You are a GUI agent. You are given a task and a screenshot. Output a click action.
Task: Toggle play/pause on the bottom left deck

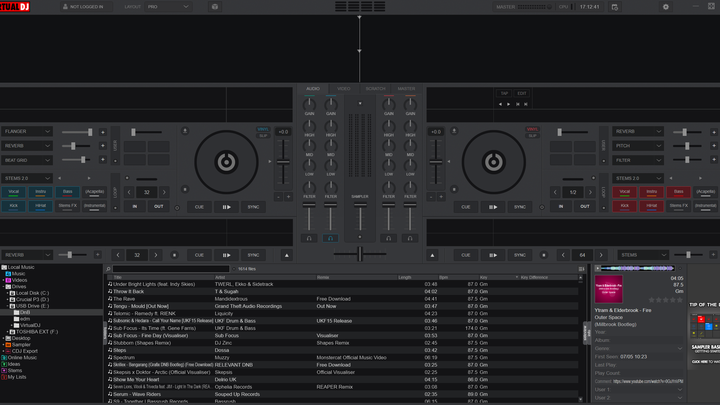pos(226,255)
